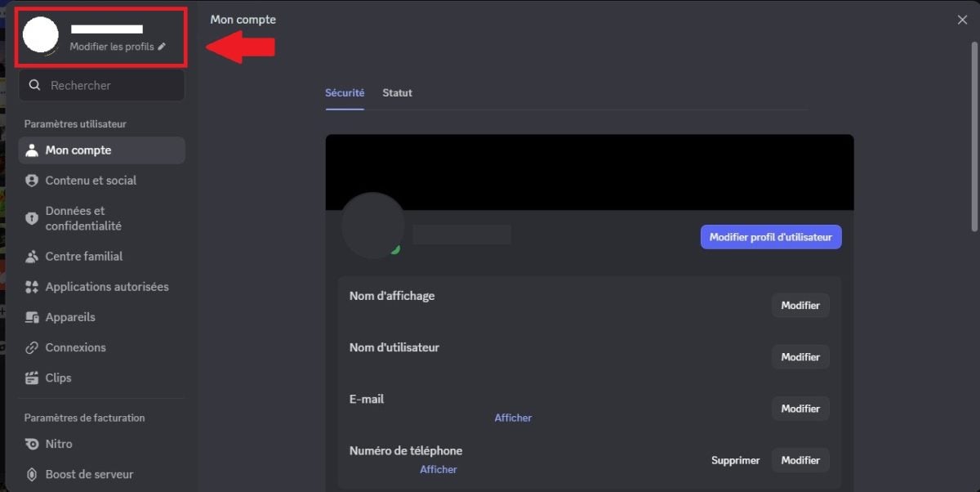Switch to the Statut tab

(398, 92)
